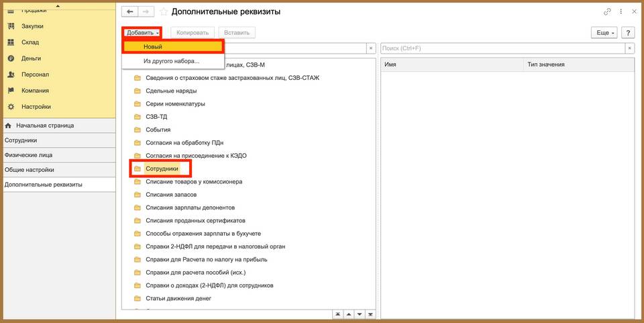
Task: Switch to the Физические лица tab
Action: [x=29, y=155]
